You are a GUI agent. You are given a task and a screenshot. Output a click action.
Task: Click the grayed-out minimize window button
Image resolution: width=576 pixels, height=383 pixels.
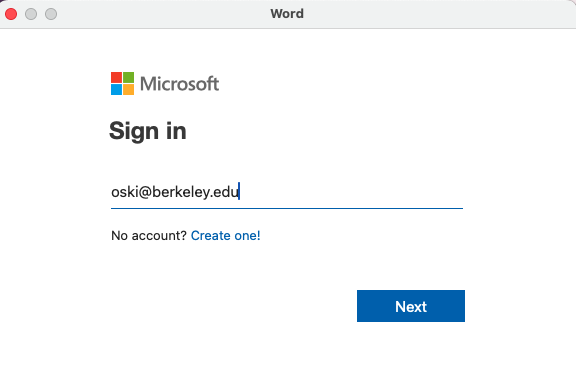[x=31, y=14]
